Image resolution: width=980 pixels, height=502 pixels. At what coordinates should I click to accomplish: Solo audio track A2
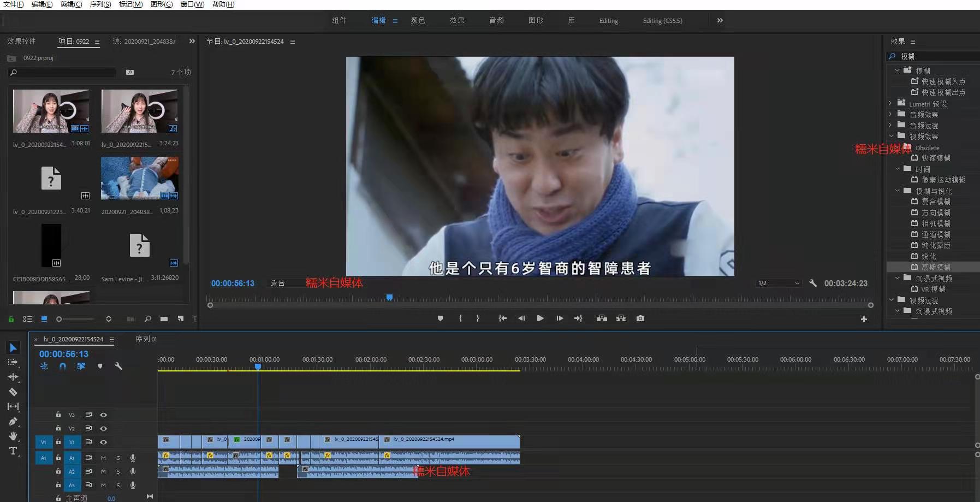coord(118,471)
